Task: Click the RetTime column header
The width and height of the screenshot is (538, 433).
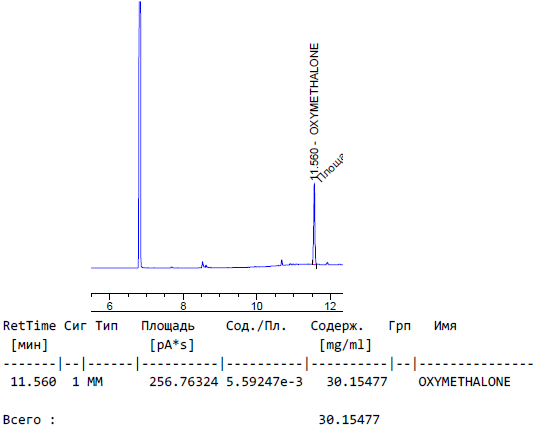Action: [x=30, y=326]
